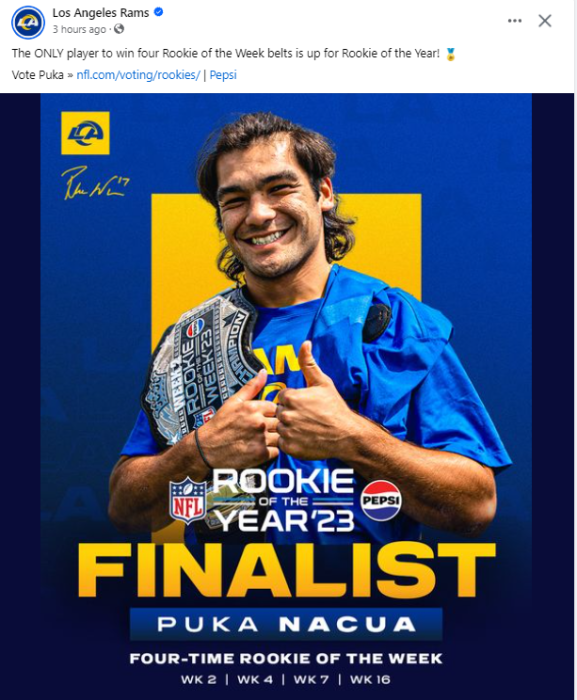Image resolution: width=577 pixels, height=700 pixels.
Task: Open the nfl.com/voting/rookies/ link
Action: coord(138,75)
